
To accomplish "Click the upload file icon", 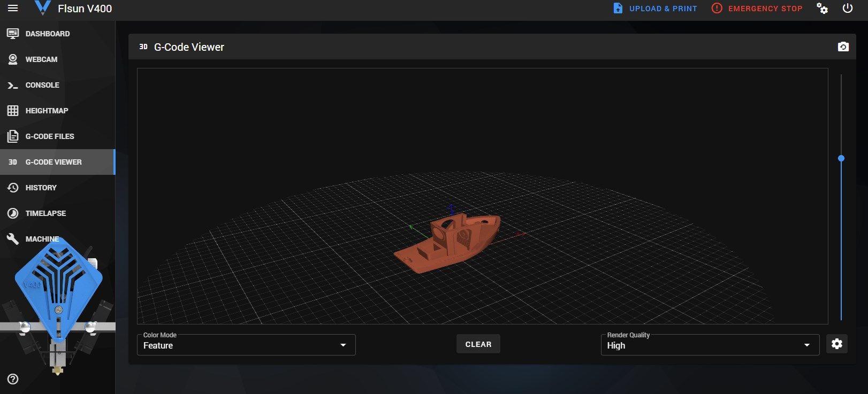I will [618, 9].
